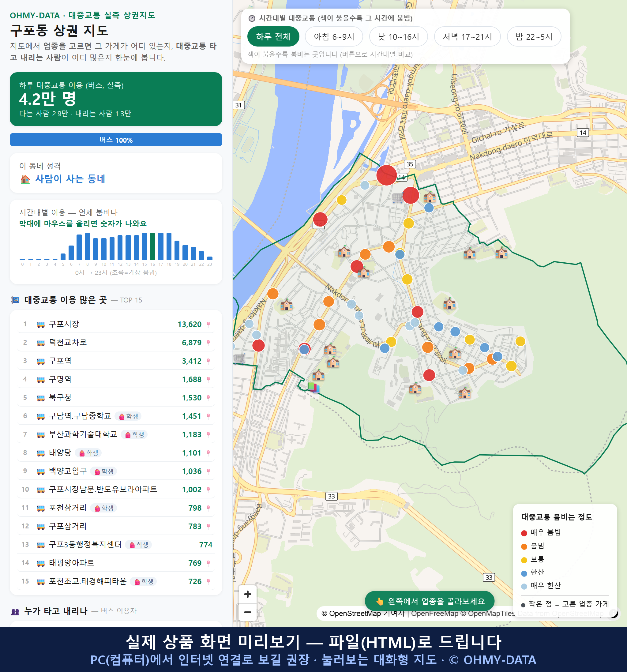
Task: Click the shopping cart marker near the second-largest red circle
Action: coord(397,197)
